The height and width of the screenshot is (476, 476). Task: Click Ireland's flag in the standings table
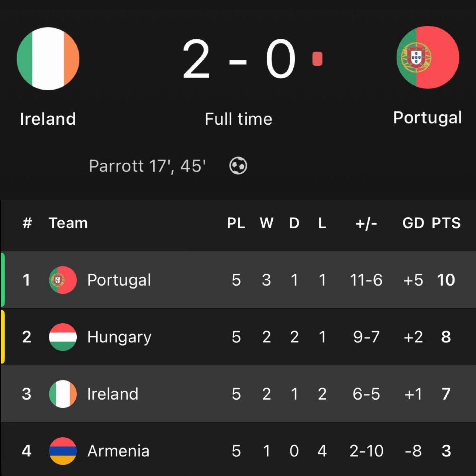(63, 394)
